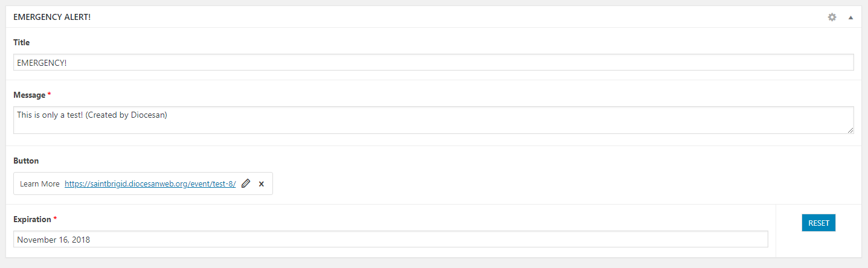Edit the Learn More link with the pencil

pos(245,183)
